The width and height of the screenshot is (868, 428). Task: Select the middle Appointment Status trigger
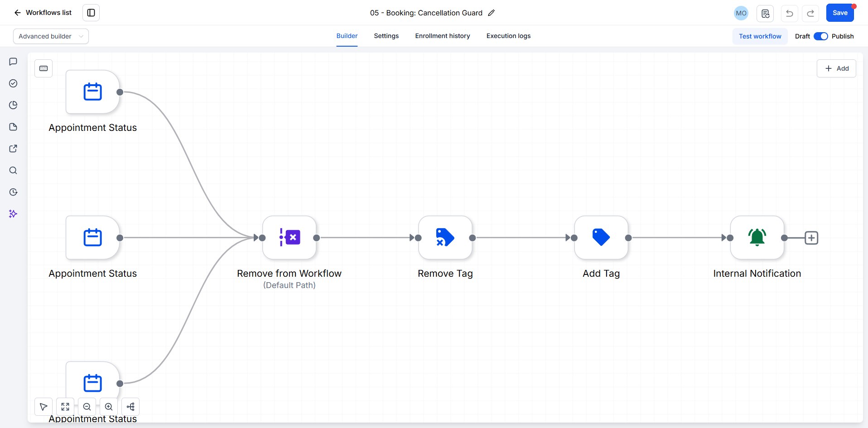coord(92,238)
